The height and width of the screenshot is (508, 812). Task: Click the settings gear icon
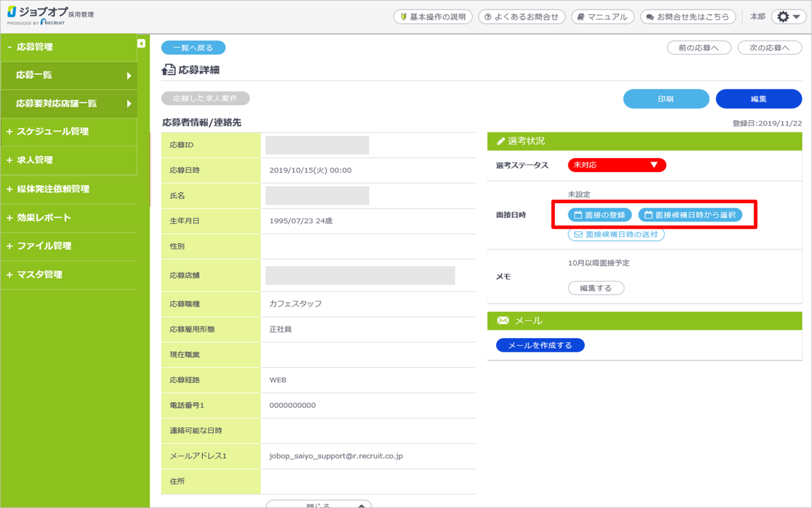[784, 17]
